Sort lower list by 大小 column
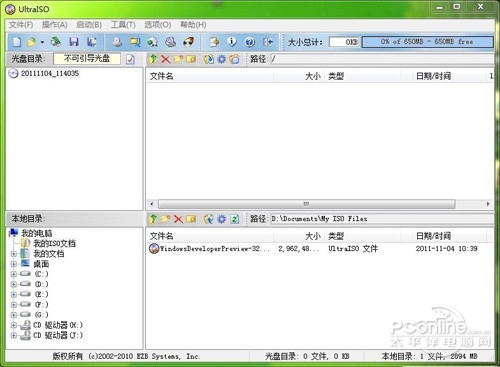Image resolution: width=500 pixels, height=367 pixels. (x=298, y=236)
